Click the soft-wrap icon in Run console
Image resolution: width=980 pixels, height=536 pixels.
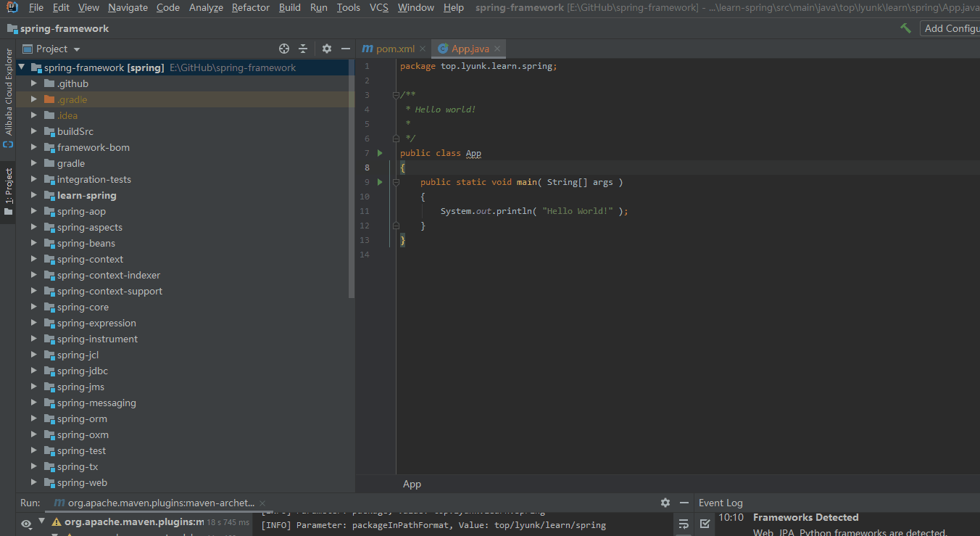(683, 524)
